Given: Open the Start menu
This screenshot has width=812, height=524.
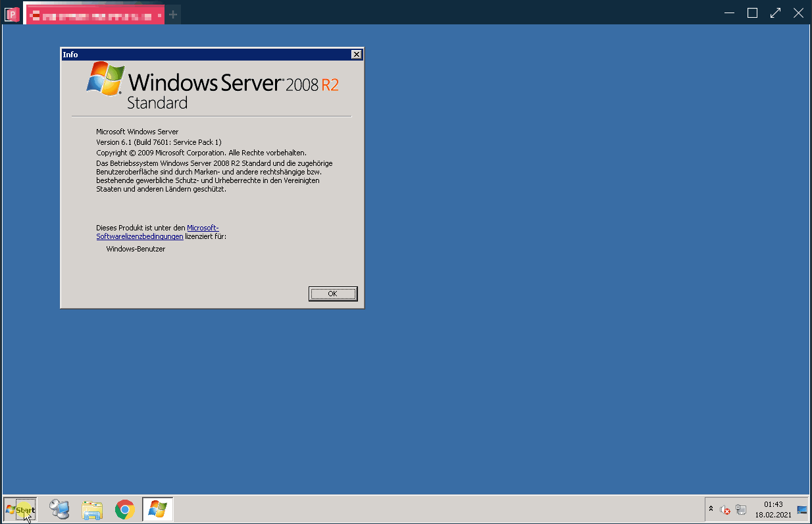Looking at the screenshot, I should 20,510.
